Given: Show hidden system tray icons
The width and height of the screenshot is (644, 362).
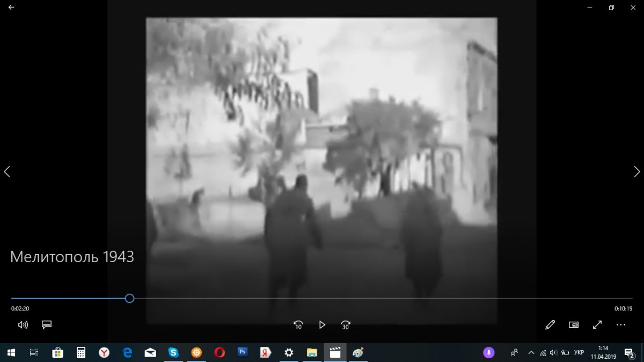Looking at the screenshot, I should click(x=531, y=353).
